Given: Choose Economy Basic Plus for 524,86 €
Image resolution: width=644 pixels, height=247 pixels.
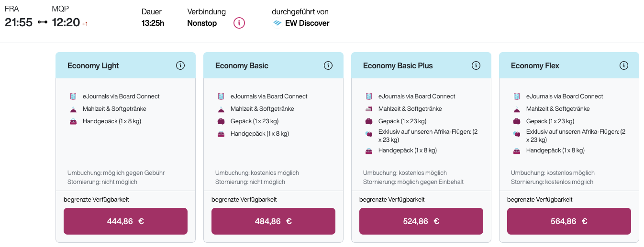Looking at the screenshot, I should point(421,221).
